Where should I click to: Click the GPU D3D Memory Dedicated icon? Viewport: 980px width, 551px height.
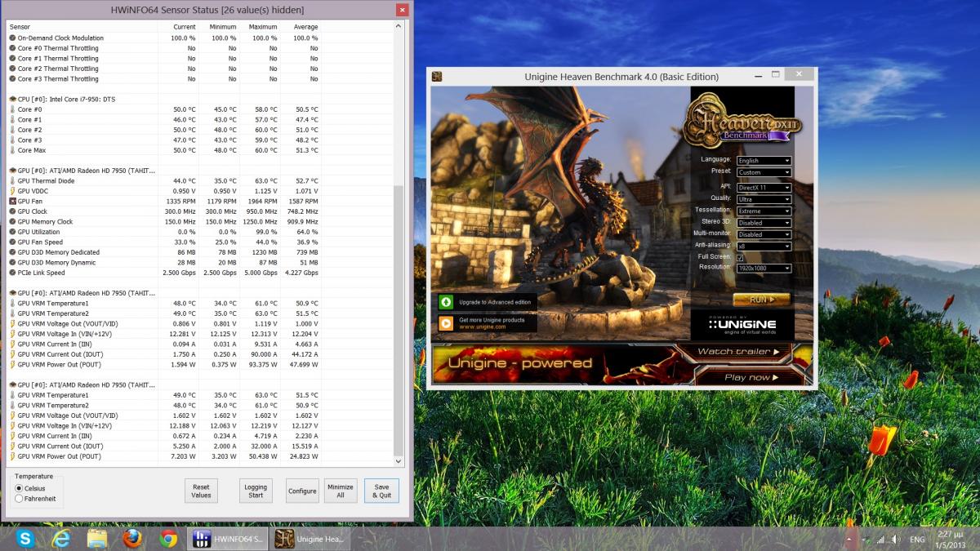[x=12, y=252]
